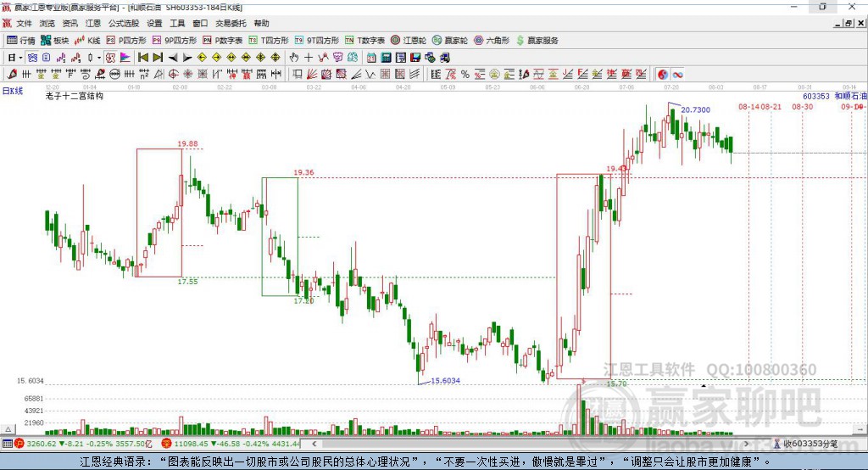Move chart left with black arrow
Screen dimensions: 868x470
173,58
